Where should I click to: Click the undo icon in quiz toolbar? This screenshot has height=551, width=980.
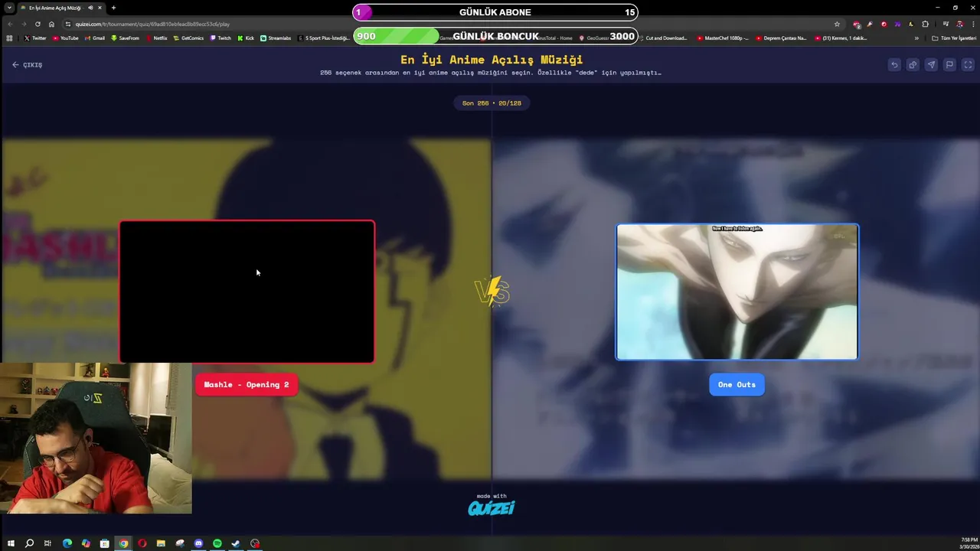894,65
